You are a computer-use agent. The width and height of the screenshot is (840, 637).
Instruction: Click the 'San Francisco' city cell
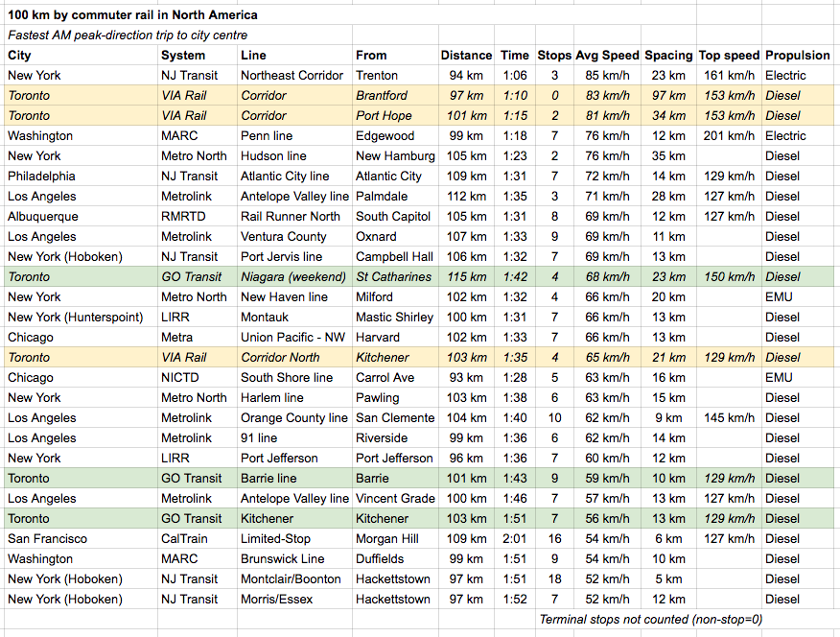coord(48,538)
